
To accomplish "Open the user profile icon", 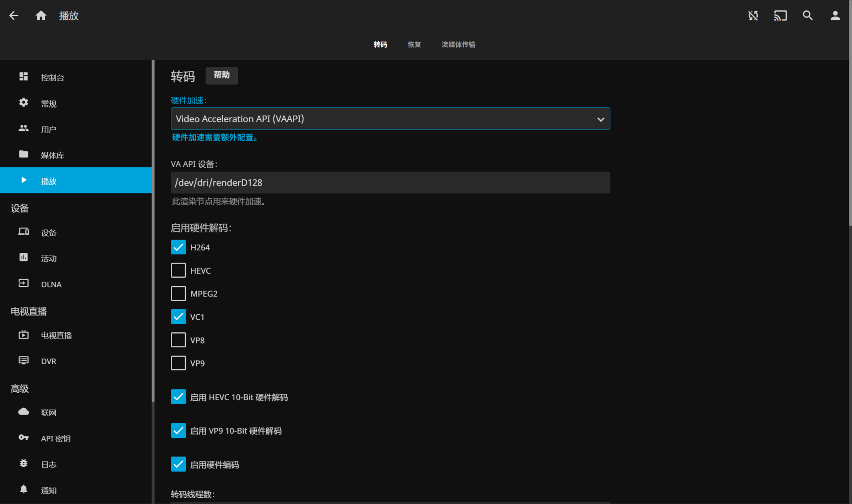I will pos(835,16).
